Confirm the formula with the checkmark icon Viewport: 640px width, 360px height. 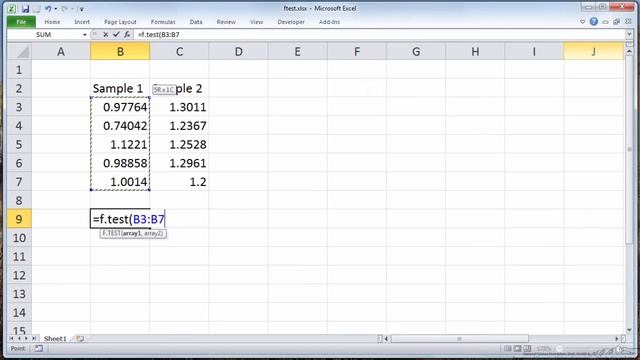116,35
